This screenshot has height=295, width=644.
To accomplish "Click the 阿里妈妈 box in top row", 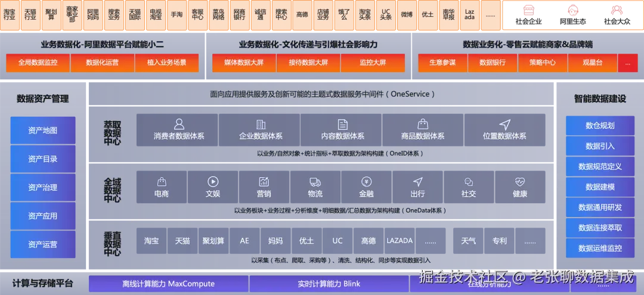I will coord(93,15).
